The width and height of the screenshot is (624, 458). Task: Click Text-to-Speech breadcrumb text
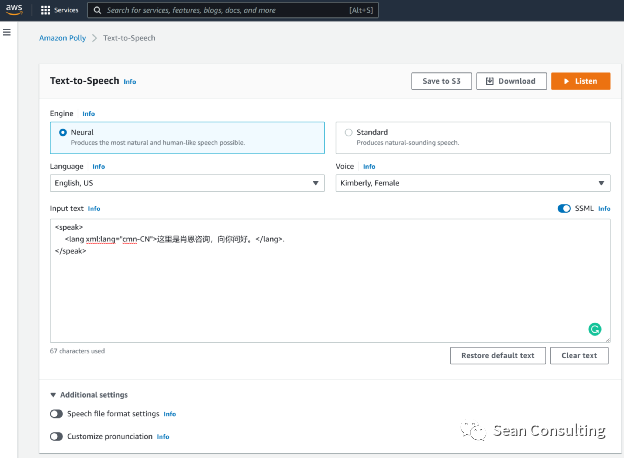tap(129, 38)
